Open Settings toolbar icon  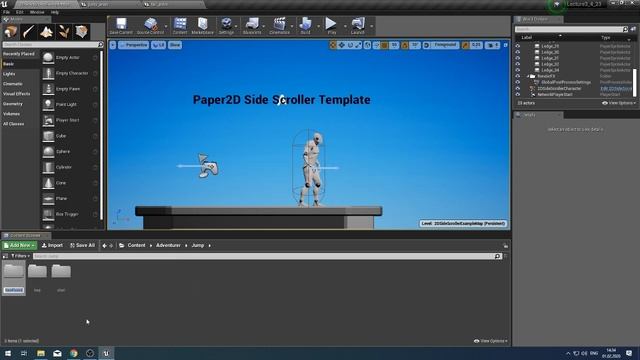[x=226, y=26]
